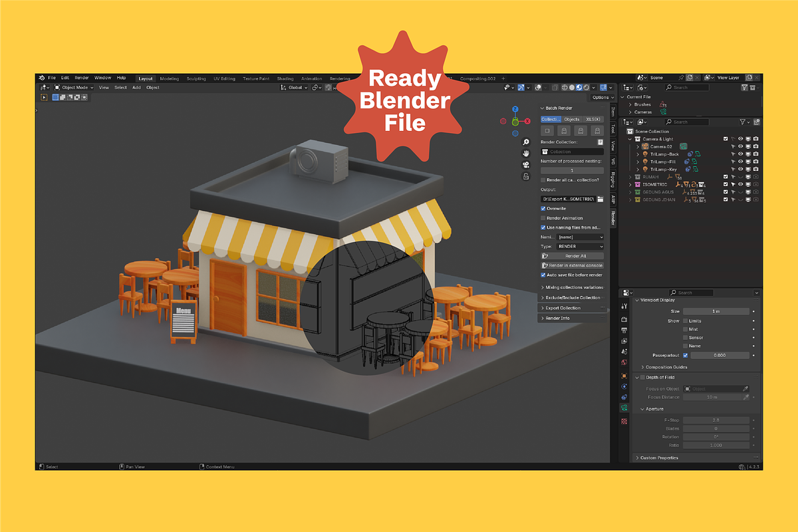This screenshot has height=532, width=798.
Task: Open the Global transform orientation dropdown
Action: (294, 87)
